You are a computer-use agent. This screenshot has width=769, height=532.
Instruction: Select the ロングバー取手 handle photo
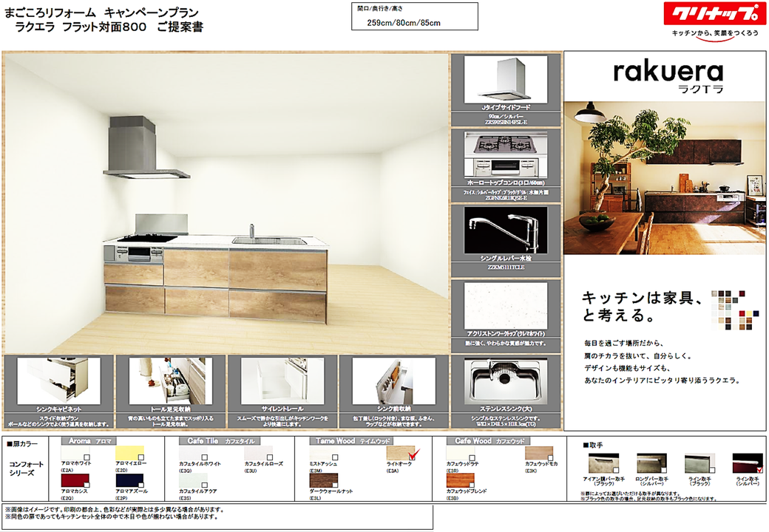click(x=651, y=463)
